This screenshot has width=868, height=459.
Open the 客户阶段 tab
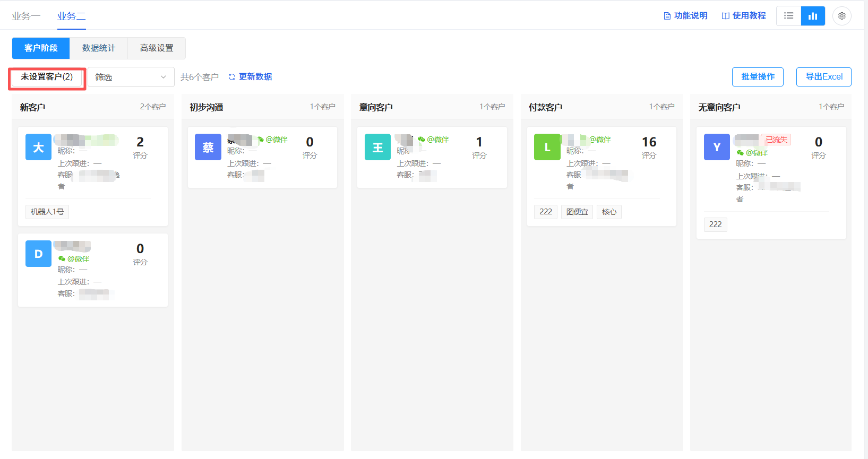[41, 48]
